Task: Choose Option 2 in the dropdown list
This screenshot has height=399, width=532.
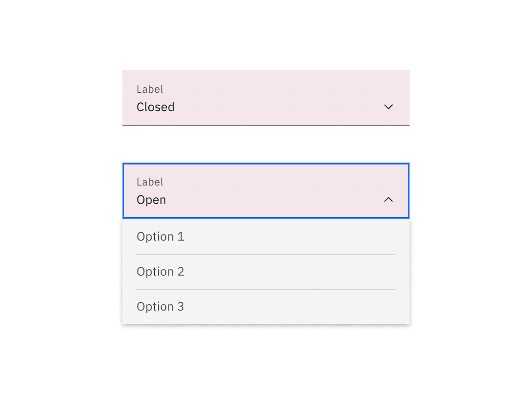Action: pyautogui.click(x=160, y=271)
